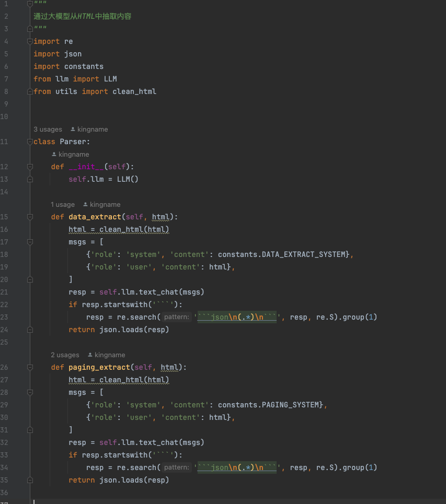This screenshot has width=446, height=504.
Task: Click the regex string on line 34
Action: point(237,467)
